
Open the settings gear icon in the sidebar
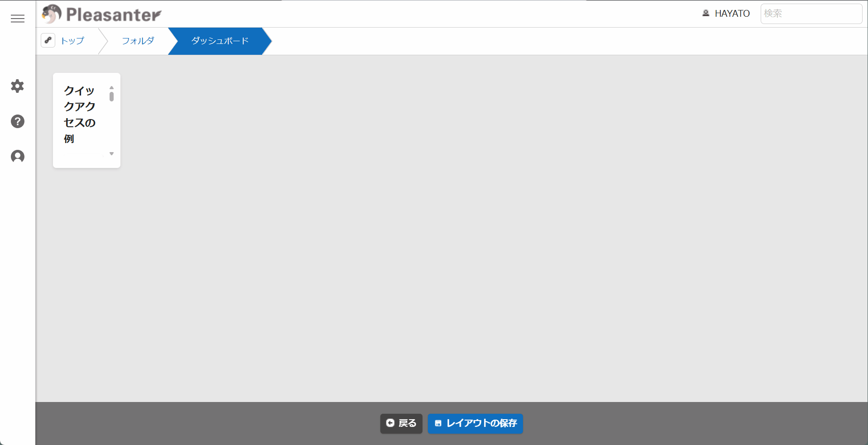pyautogui.click(x=17, y=86)
